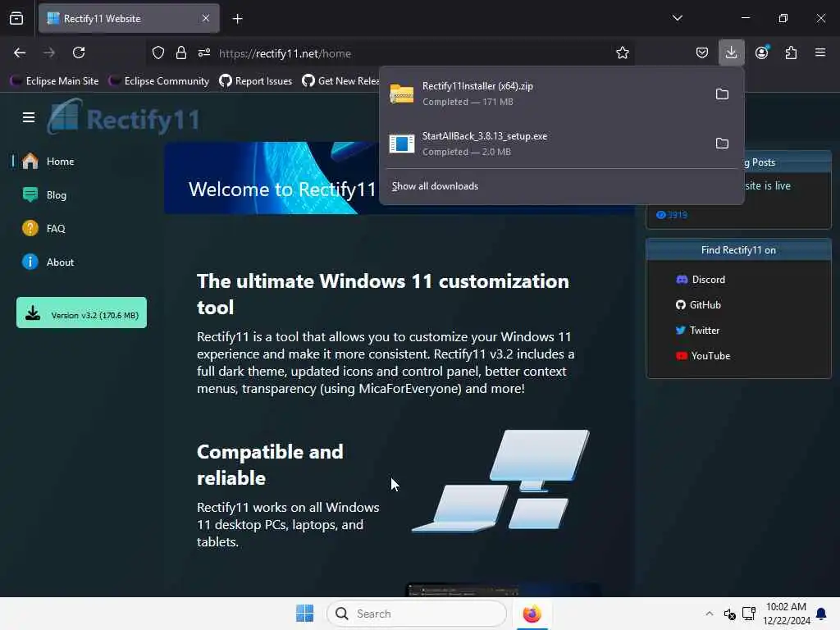
Task: Show StartAllBack setup in folder
Action: 722,144
